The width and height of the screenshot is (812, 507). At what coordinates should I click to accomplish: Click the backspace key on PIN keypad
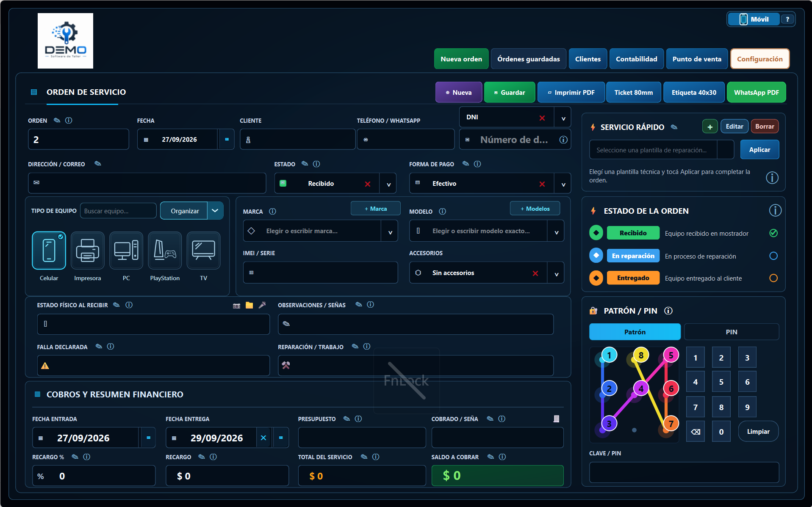point(696,432)
